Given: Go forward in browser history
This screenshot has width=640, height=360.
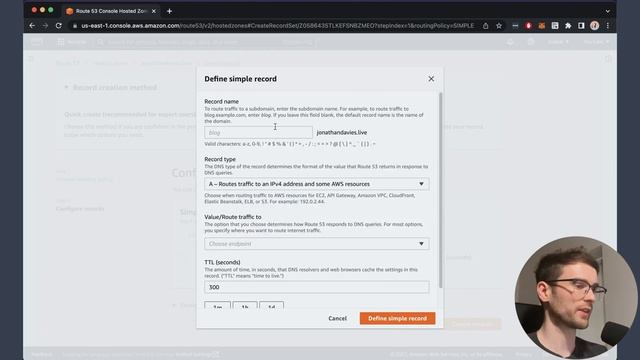Looking at the screenshot, I should click(x=45, y=26).
